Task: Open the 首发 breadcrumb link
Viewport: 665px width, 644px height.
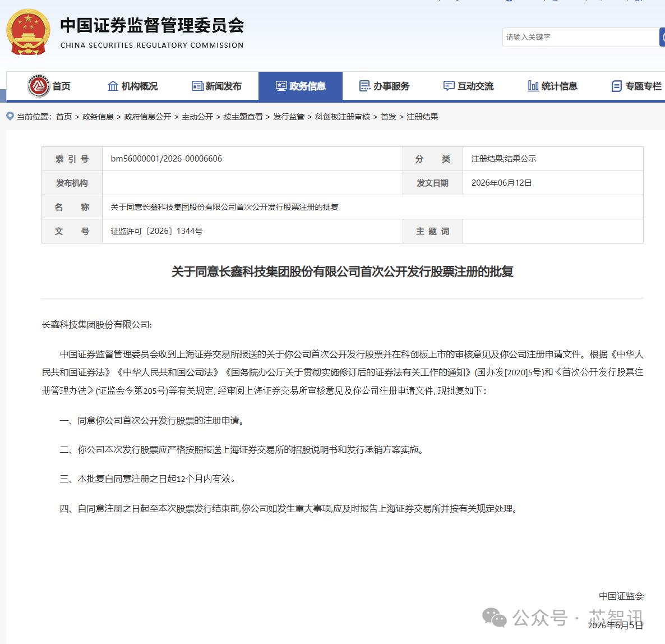Action: [389, 117]
